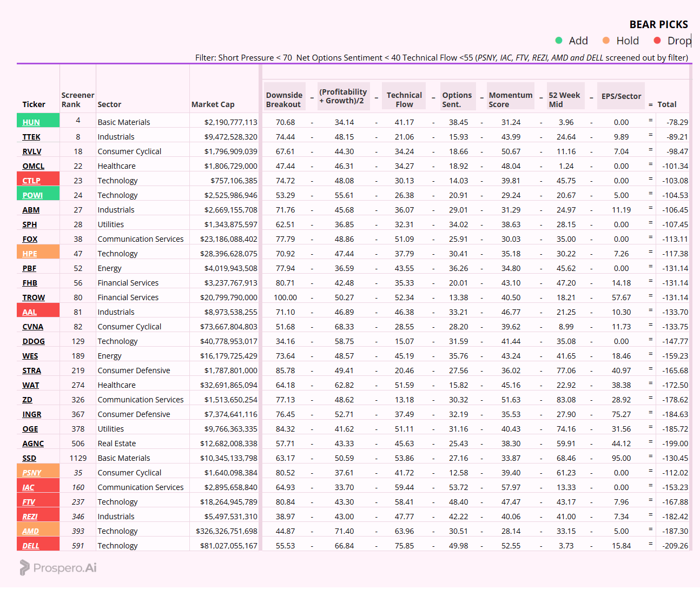Select the Market Cap column header
700x589 pixels.
tap(213, 104)
